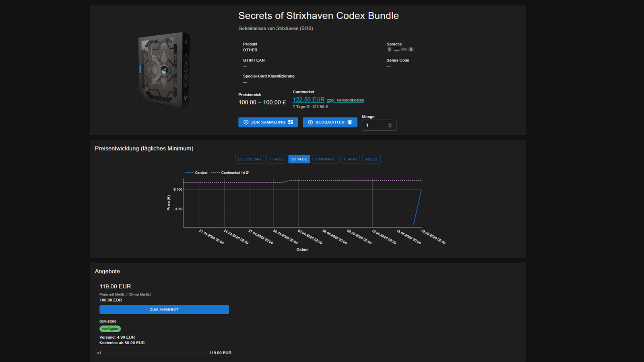The image size is (644, 362).
Task: Click the € 50 y-axis label
Action: pyautogui.click(x=179, y=209)
